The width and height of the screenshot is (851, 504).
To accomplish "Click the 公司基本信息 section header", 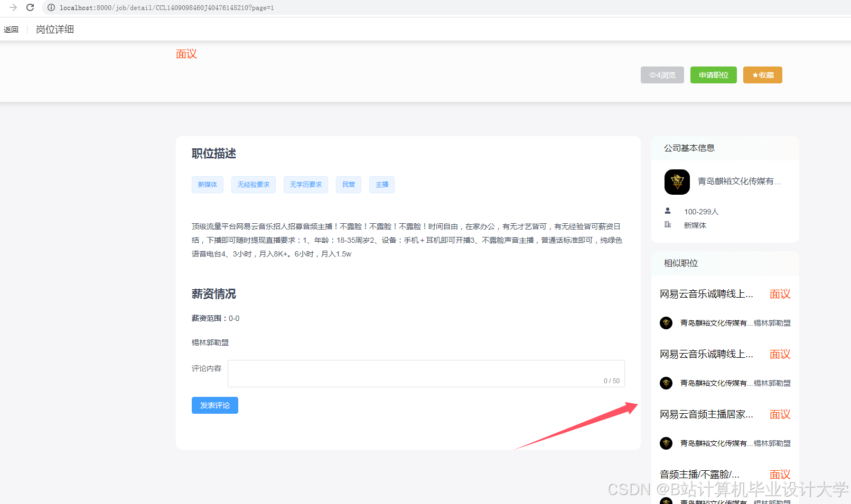I will pyautogui.click(x=689, y=148).
